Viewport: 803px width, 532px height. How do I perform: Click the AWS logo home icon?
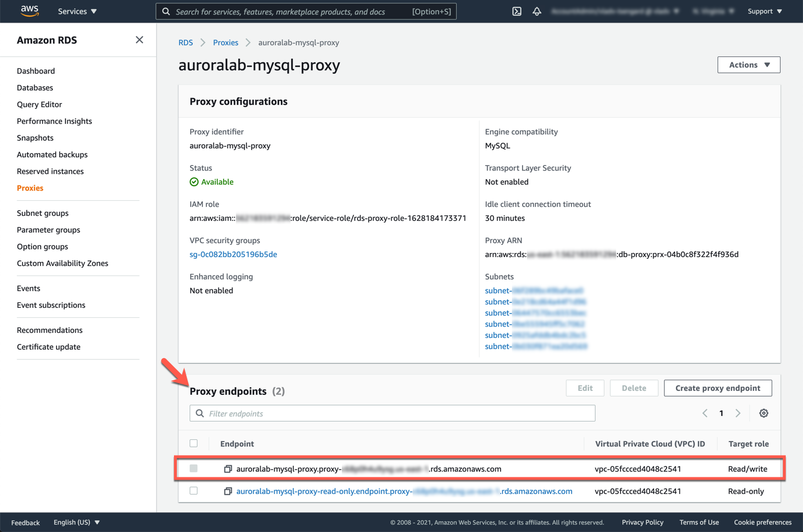pyautogui.click(x=30, y=11)
